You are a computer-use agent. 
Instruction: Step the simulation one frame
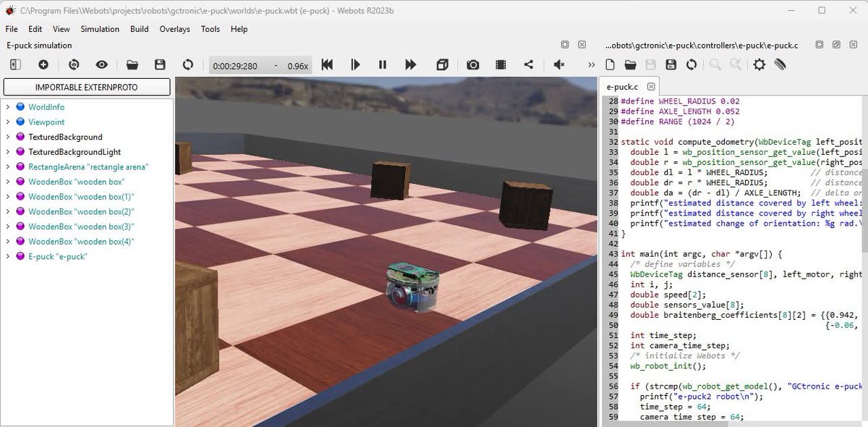click(355, 64)
